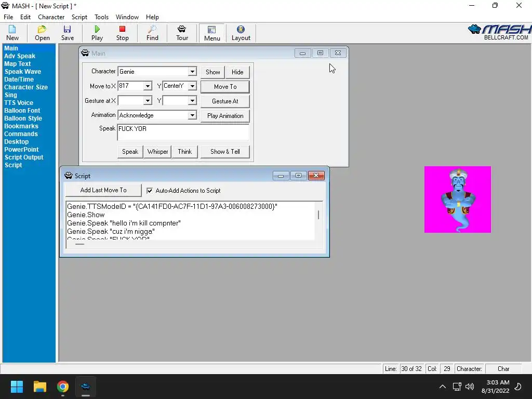Select Balloon Font in sidebar
The image size is (532, 399).
(x=22, y=111)
